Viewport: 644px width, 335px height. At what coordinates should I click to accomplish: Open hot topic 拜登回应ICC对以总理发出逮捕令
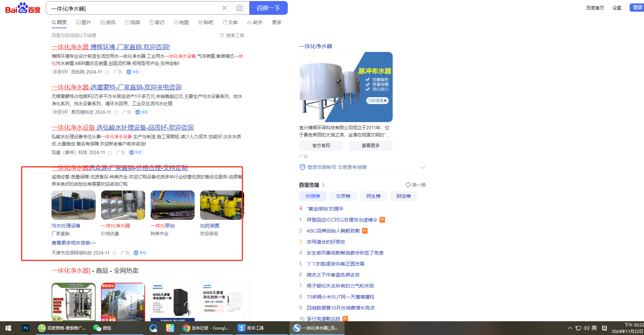click(342, 220)
